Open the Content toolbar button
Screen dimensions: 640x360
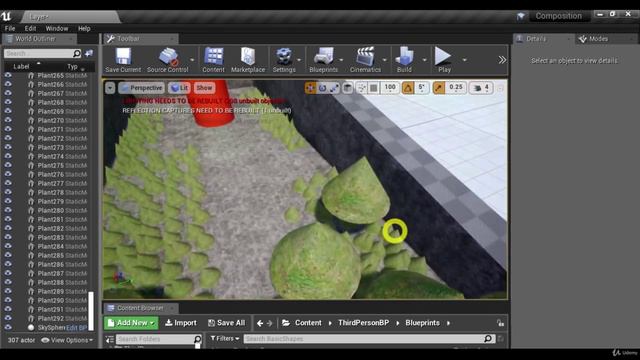coord(213,60)
